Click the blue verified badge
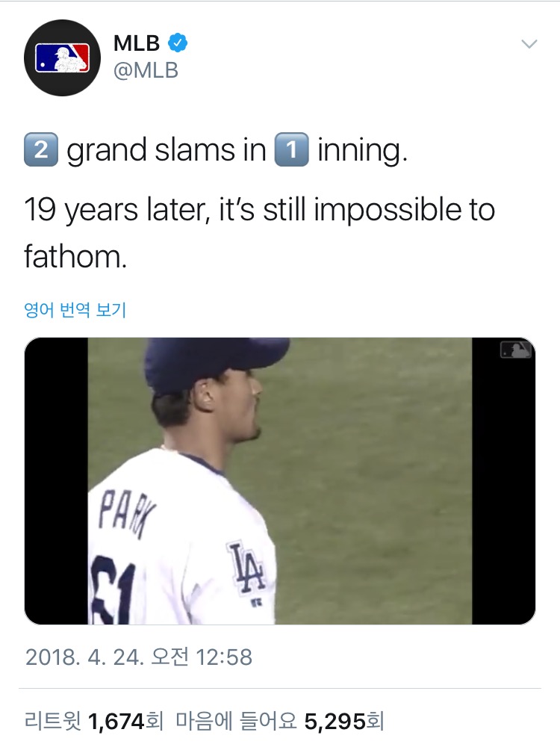560x753 pixels. click(177, 43)
